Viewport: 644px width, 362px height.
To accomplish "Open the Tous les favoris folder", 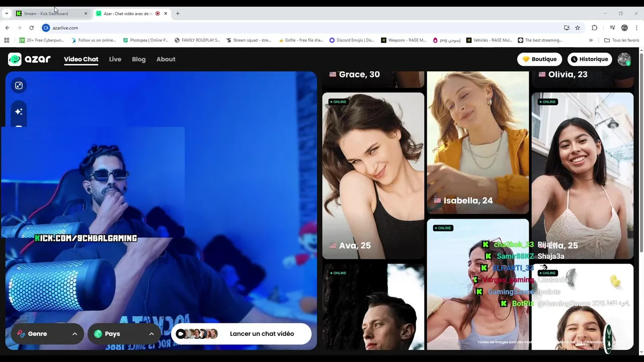I will pyautogui.click(x=622, y=40).
